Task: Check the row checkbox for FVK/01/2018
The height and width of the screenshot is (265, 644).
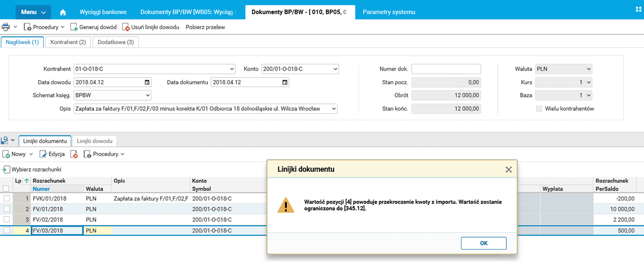Action: [6, 199]
